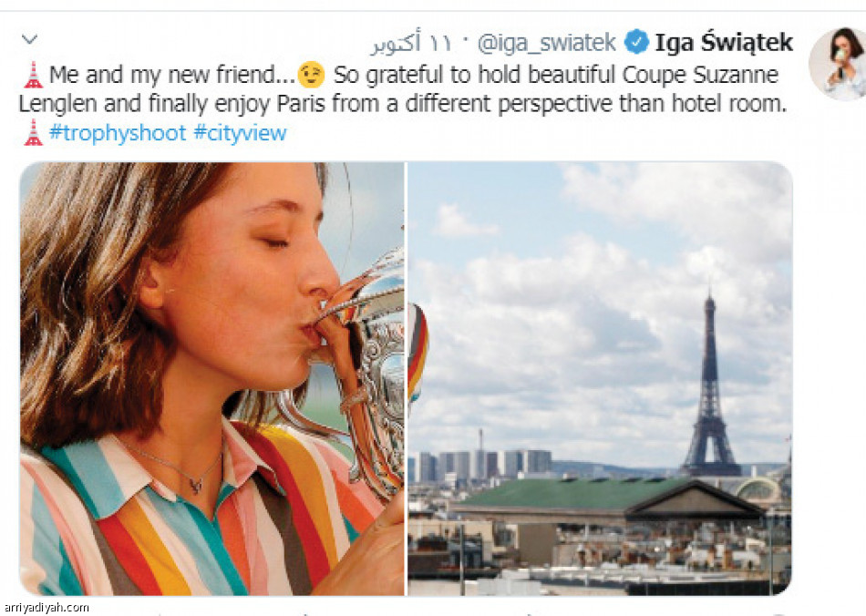Open the tweet date timestamp
The width and height of the screenshot is (866, 616).
[x=411, y=43]
